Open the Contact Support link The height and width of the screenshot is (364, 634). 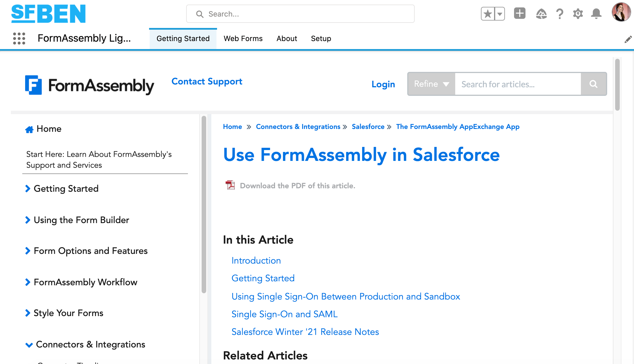point(207,82)
